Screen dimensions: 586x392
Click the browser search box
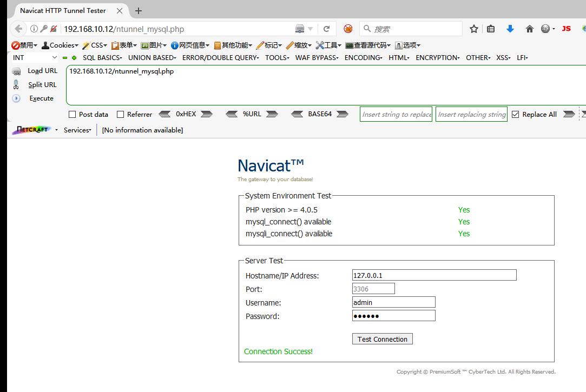pos(411,29)
